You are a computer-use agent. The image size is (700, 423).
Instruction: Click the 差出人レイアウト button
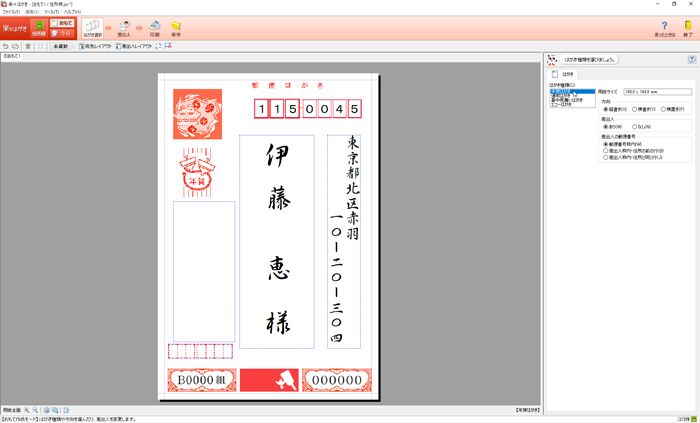134,46
